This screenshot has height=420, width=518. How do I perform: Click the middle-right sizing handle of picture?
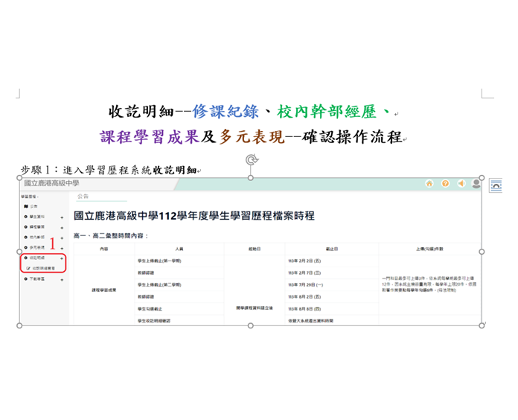[482, 252]
